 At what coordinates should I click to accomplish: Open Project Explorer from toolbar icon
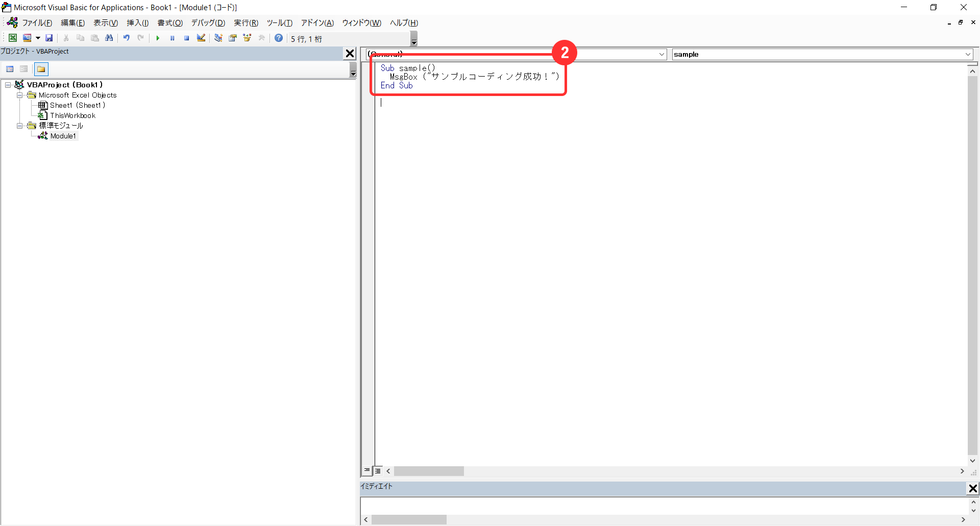[x=218, y=38]
